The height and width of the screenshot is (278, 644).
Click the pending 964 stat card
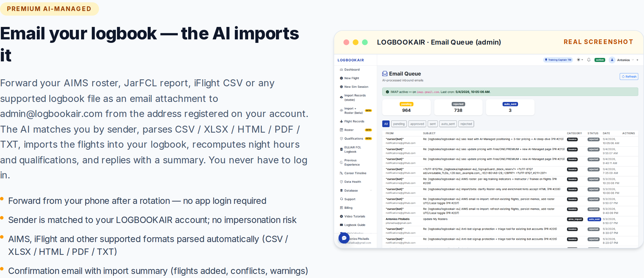click(406, 107)
